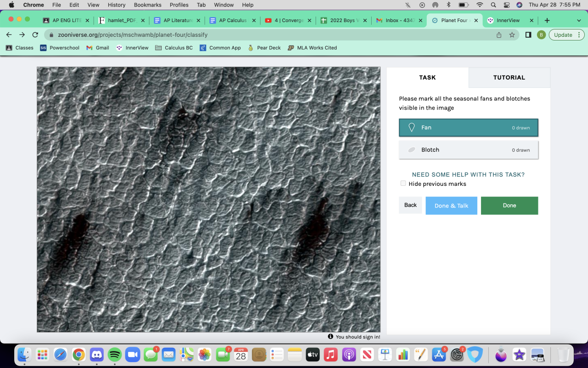Open a new tab with plus icon
The width and height of the screenshot is (588, 368).
point(547,21)
